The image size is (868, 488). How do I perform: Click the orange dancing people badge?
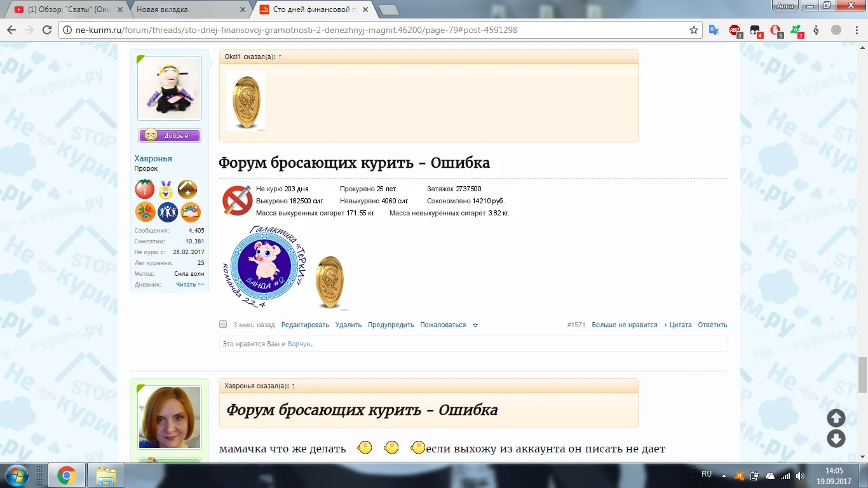[145, 212]
